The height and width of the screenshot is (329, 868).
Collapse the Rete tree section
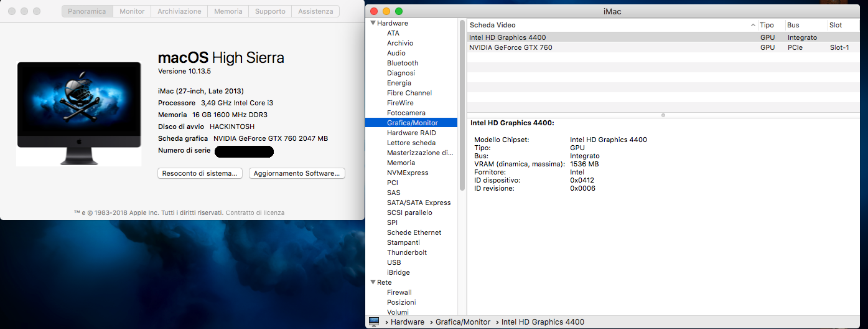coord(373,282)
